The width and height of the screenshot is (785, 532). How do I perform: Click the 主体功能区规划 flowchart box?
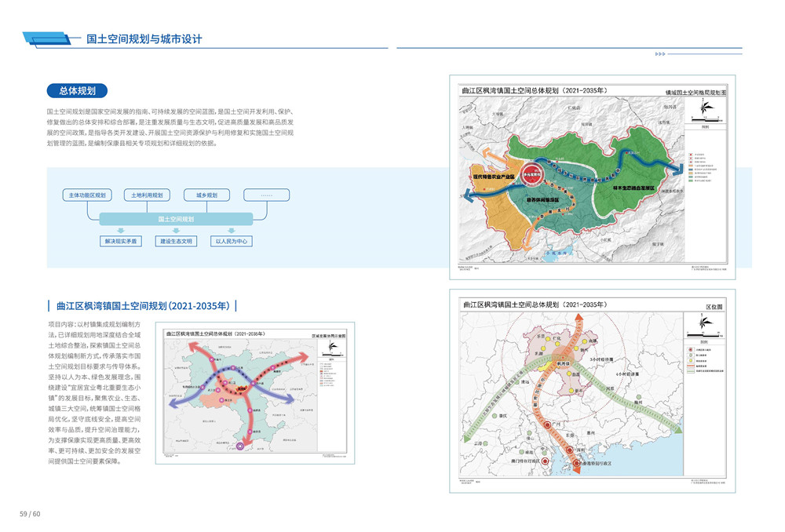click(87, 195)
